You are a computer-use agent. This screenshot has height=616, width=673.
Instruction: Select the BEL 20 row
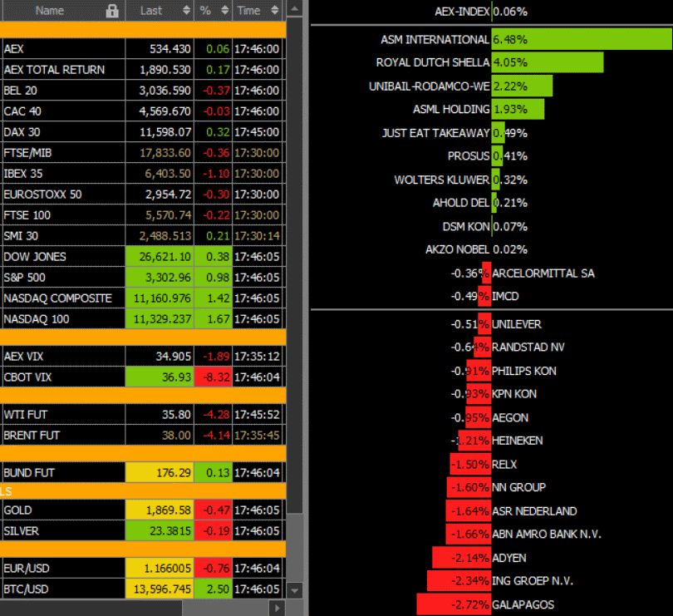point(143,91)
